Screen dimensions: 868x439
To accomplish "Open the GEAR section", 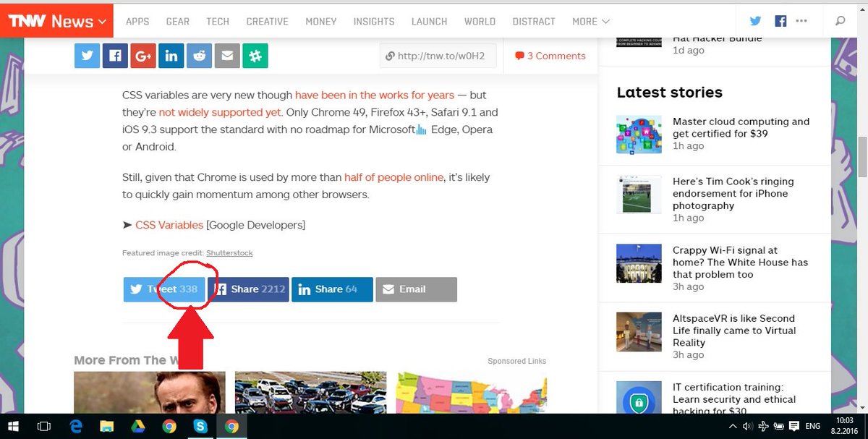I will click(x=178, y=22).
